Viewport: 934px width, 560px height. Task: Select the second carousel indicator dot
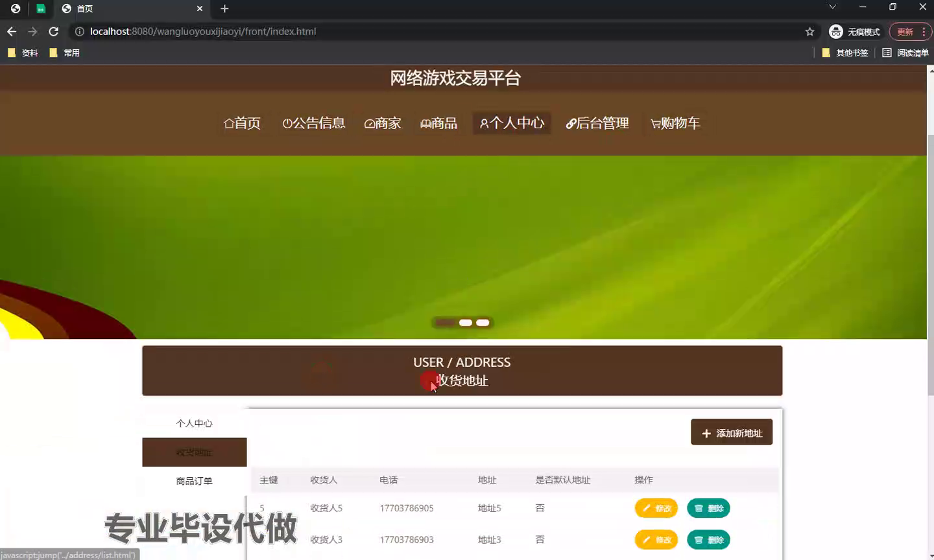click(x=466, y=323)
